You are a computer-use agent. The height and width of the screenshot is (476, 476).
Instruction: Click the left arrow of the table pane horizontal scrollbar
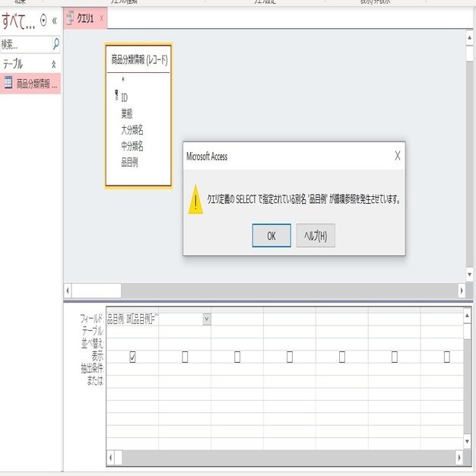(x=68, y=290)
